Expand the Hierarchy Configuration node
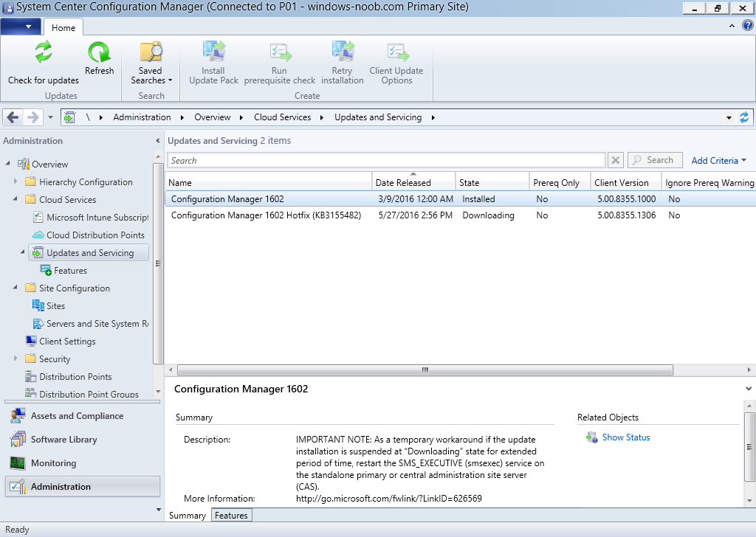The height and width of the screenshot is (537, 756). click(x=16, y=181)
